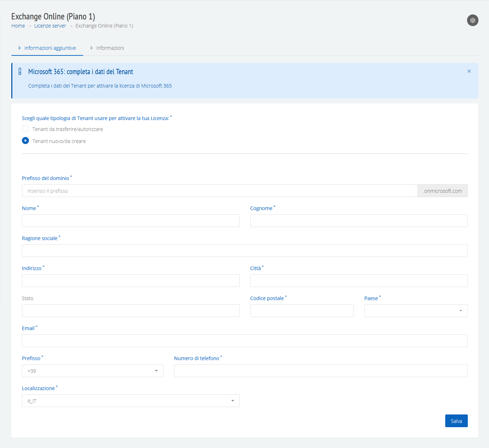Click into the Indirizzo field

[x=131, y=281]
